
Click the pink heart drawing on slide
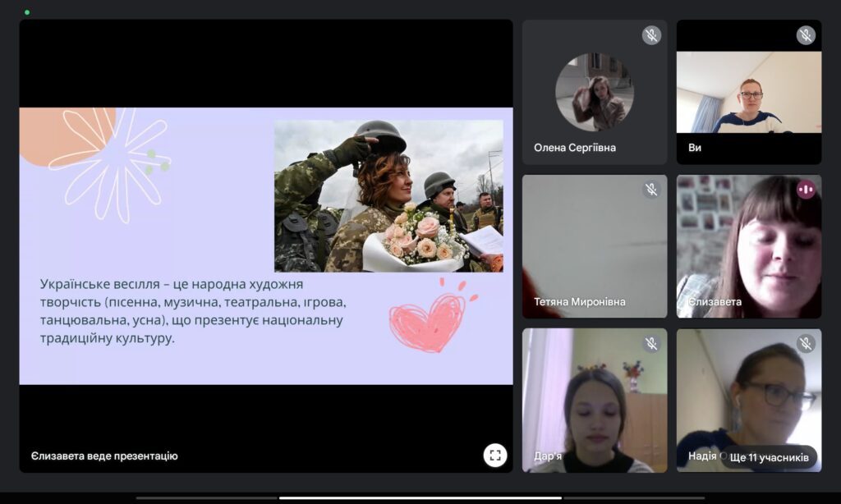pyautogui.click(x=429, y=318)
